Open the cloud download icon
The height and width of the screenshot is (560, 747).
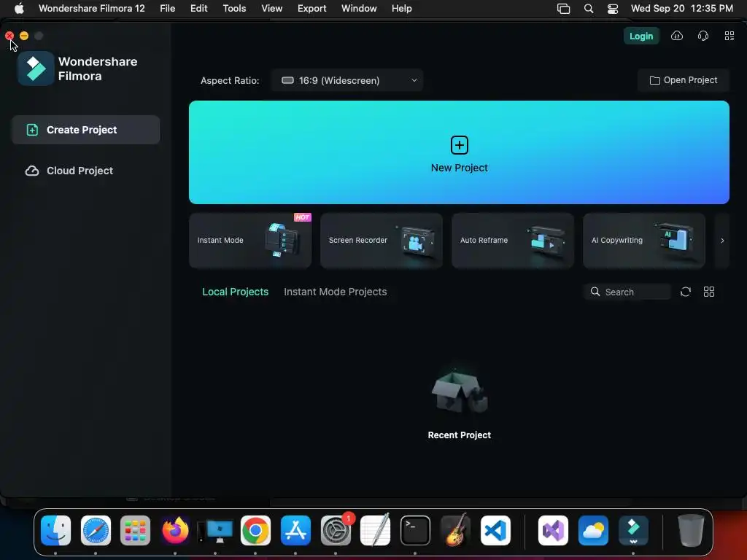pos(677,36)
